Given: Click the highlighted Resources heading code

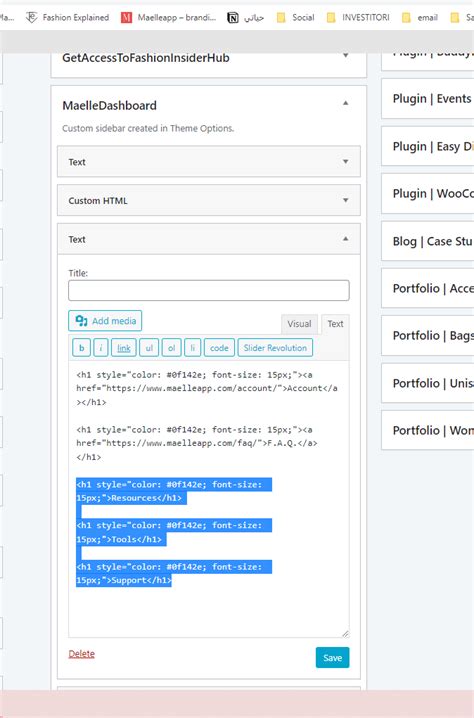Looking at the screenshot, I should 174,491.
